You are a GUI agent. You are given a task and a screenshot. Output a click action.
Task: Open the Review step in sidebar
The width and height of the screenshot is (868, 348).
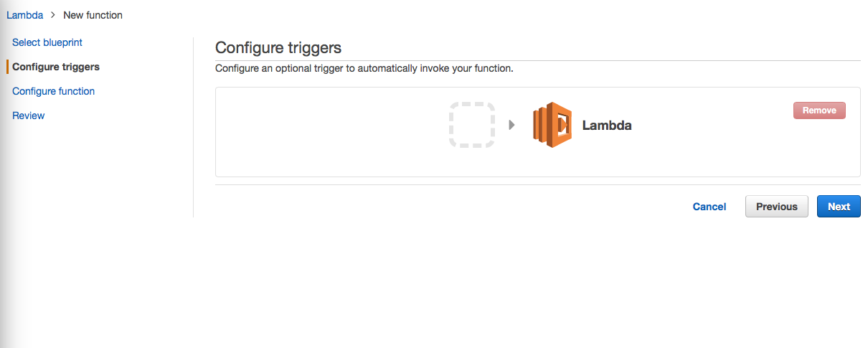tap(29, 116)
